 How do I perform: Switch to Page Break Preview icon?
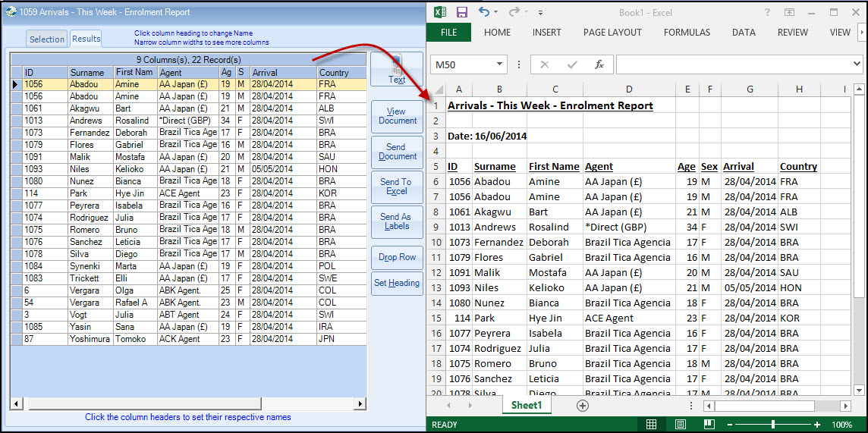709,425
